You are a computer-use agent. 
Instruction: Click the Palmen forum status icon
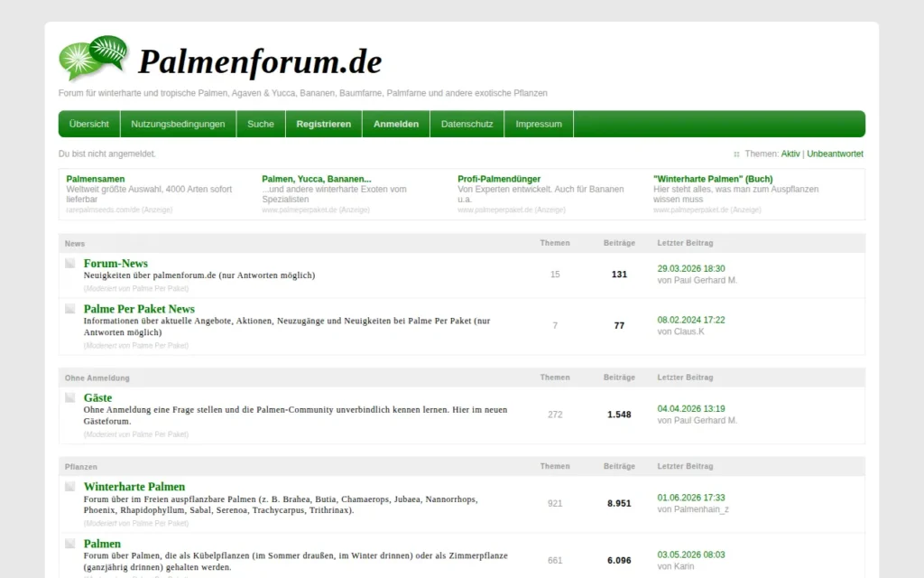point(70,544)
